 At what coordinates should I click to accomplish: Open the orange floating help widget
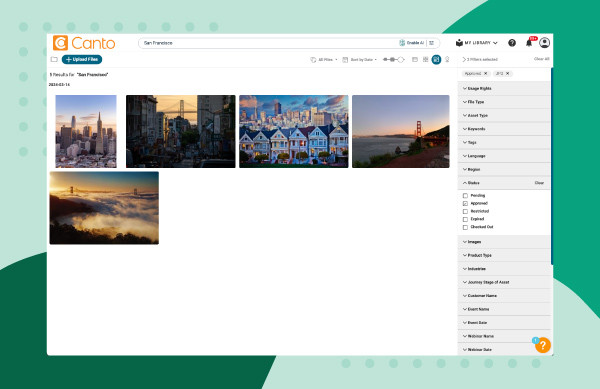coord(542,345)
